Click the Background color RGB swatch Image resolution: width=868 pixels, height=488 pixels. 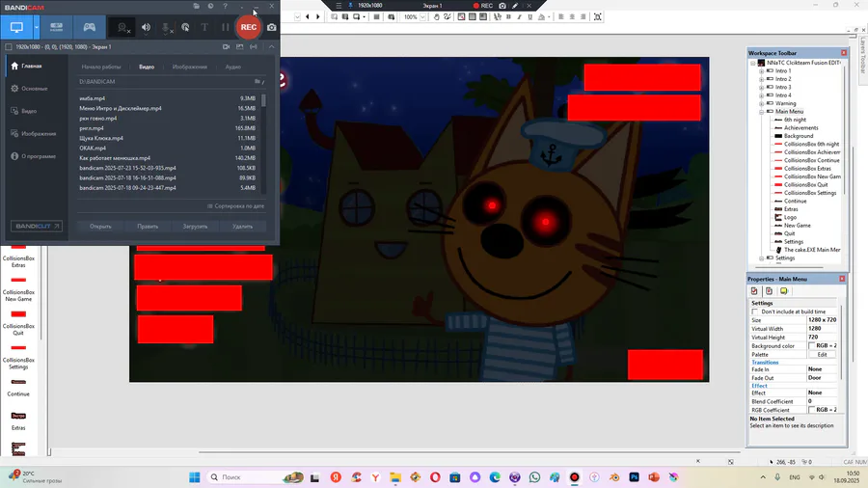coord(811,346)
